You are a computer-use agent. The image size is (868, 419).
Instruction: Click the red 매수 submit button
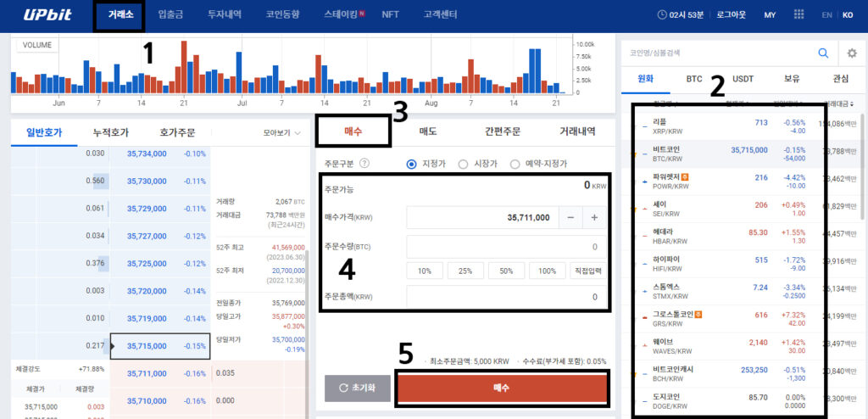[502, 388]
